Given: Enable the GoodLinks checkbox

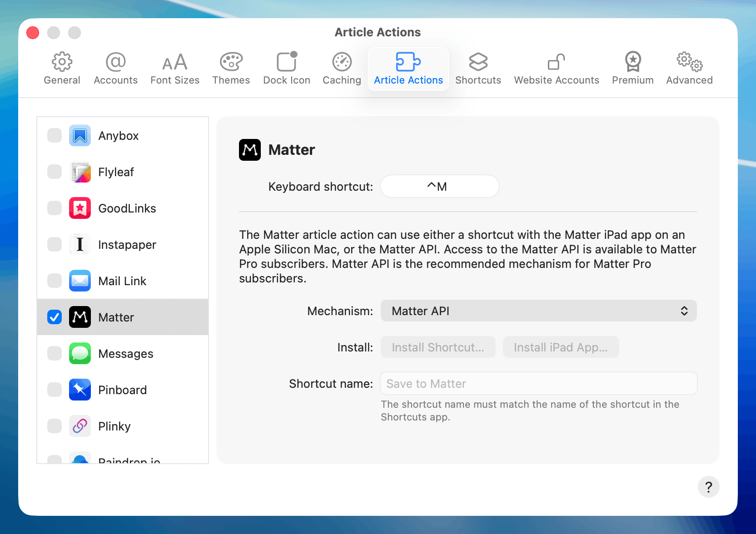Looking at the screenshot, I should pyautogui.click(x=55, y=208).
